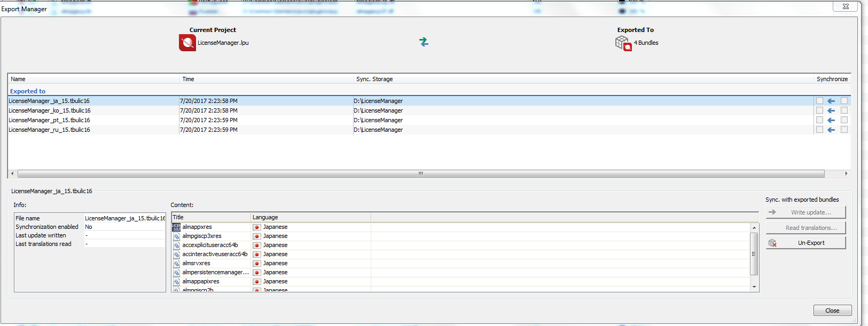This screenshot has height=326, width=868.
Task: Check the left sync checkbox for LicenseManager_ko_15.tbulic16
Action: (819, 110)
